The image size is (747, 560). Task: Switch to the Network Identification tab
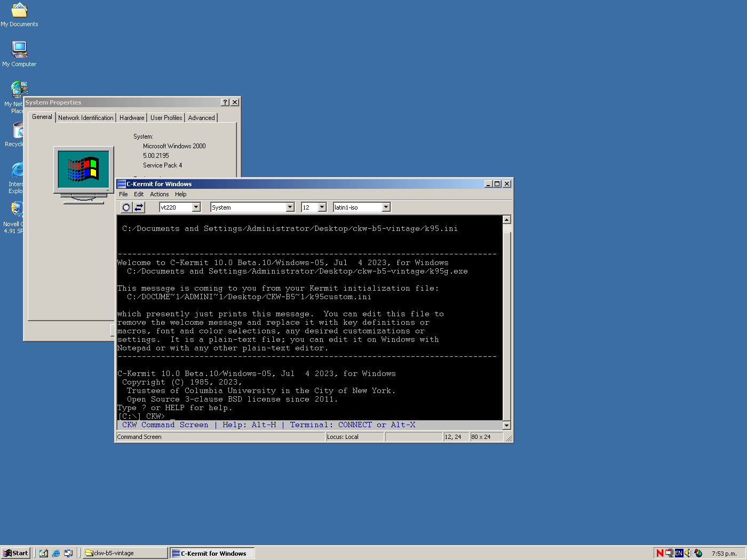pos(85,118)
